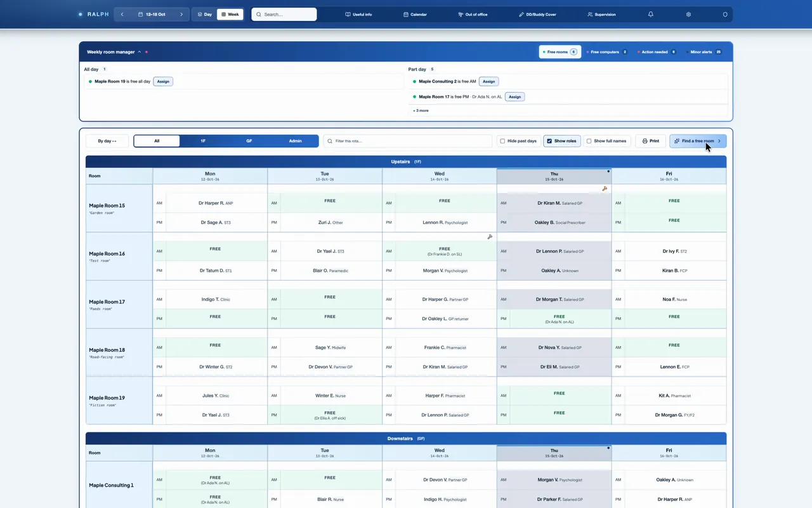
Task: Select Maple Room 15 label
Action: coord(107,206)
